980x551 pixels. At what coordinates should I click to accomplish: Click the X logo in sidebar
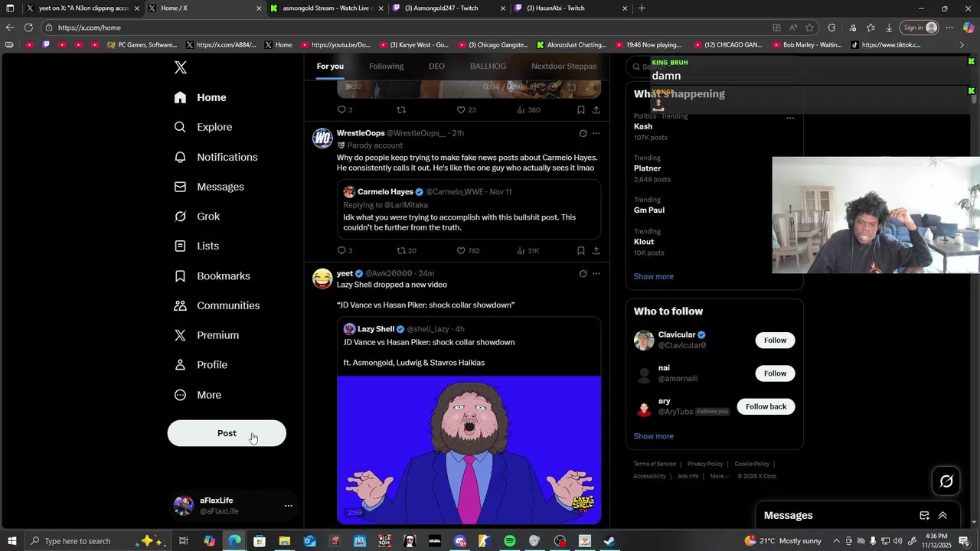tap(181, 67)
